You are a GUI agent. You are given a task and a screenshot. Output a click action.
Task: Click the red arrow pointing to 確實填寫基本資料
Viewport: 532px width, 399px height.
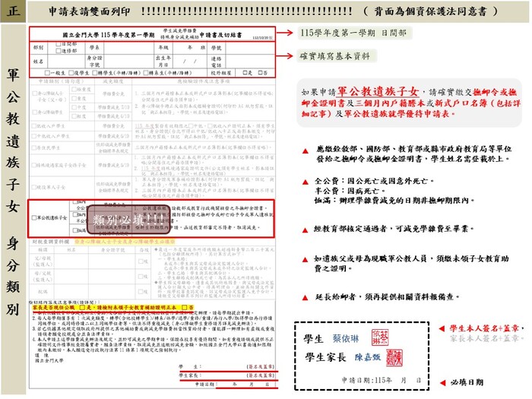coord(286,56)
